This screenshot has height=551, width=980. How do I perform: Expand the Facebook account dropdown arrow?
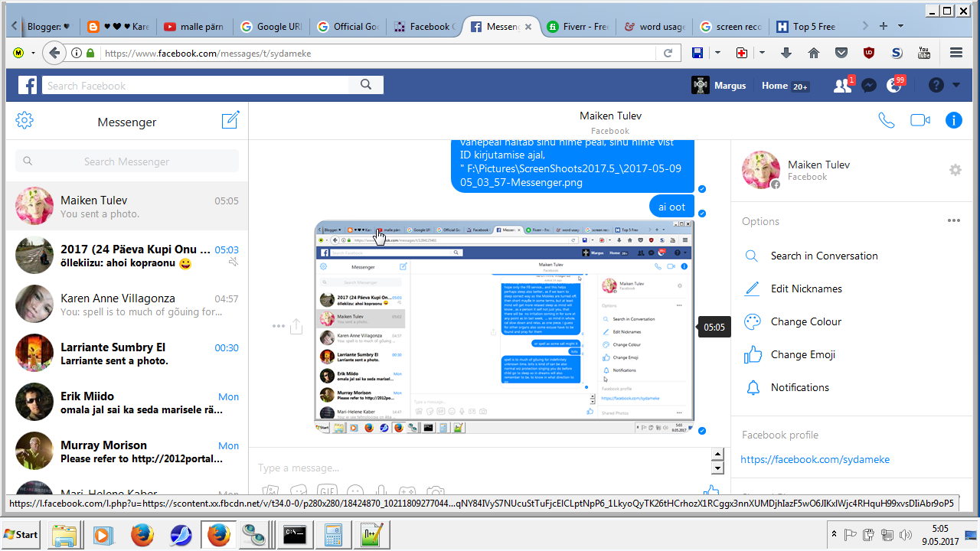[956, 85]
